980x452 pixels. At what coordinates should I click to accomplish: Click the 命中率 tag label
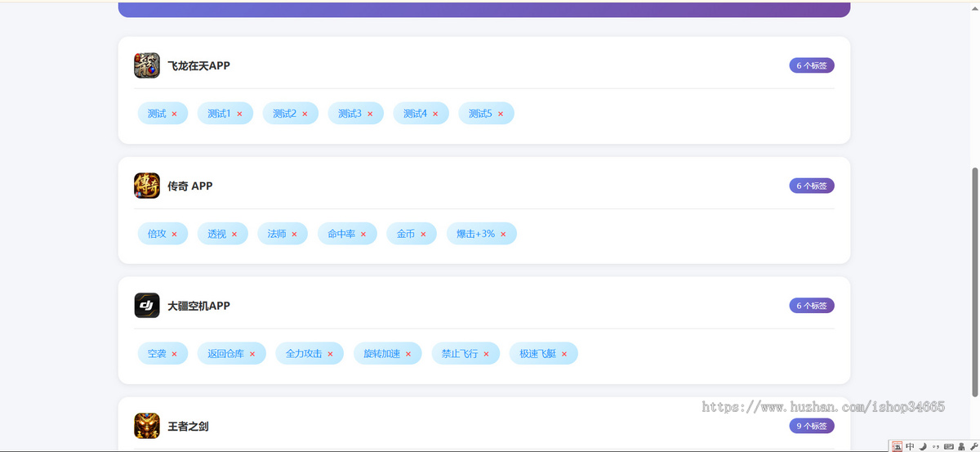pyautogui.click(x=341, y=234)
